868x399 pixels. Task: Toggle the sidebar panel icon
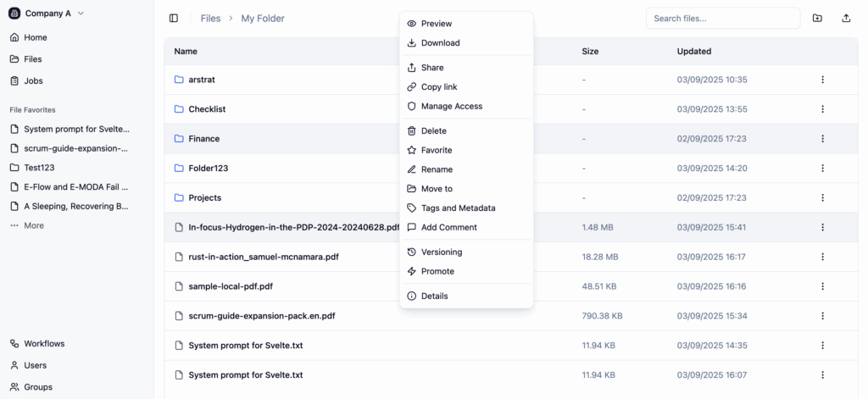(174, 19)
